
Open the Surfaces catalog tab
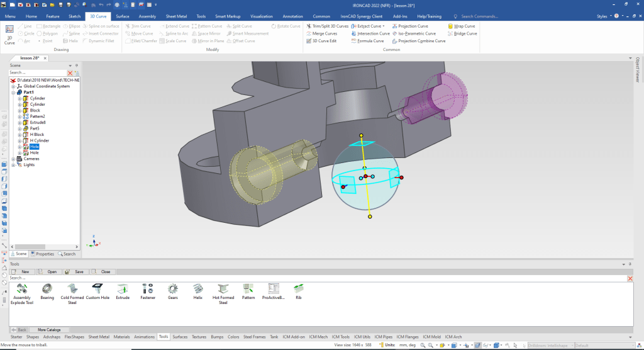coord(180,337)
